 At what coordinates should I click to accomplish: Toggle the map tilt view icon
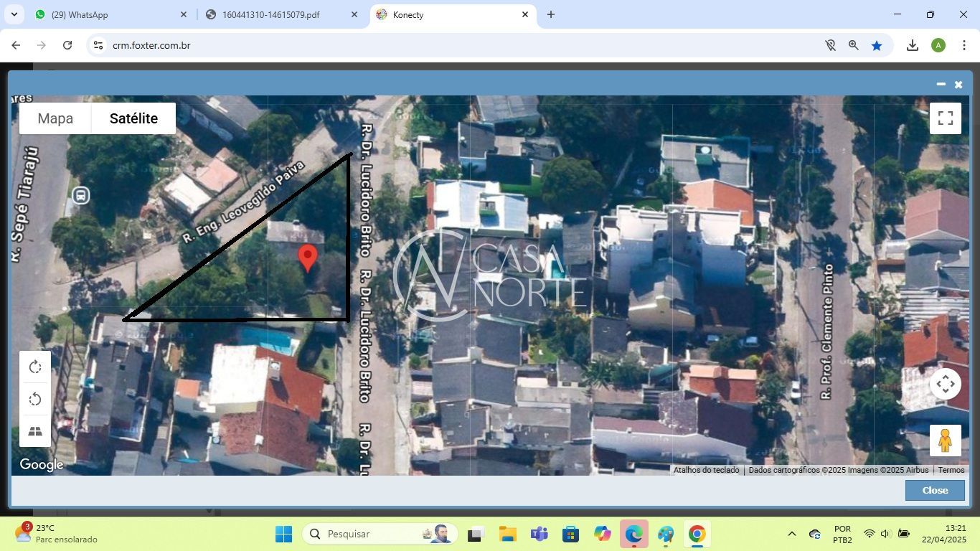pyautogui.click(x=35, y=431)
